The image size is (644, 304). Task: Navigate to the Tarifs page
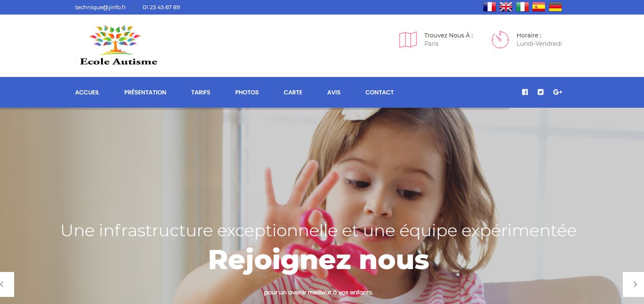(201, 92)
